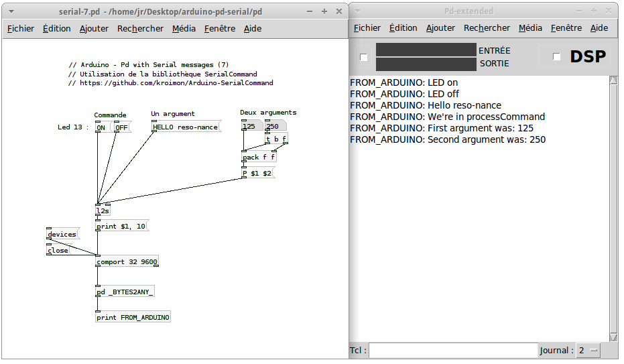Click the OFF message box
The height and width of the screenshot is (364, 624).
coord(122,127)
